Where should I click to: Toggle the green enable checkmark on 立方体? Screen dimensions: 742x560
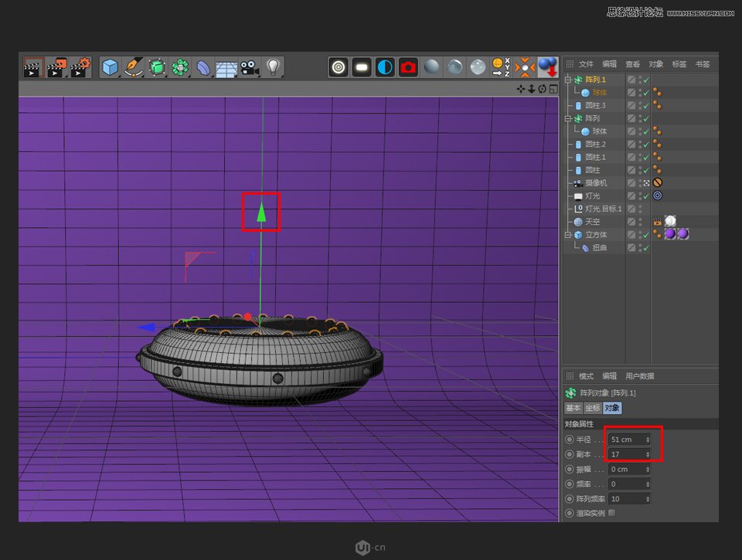pos(646,235)
